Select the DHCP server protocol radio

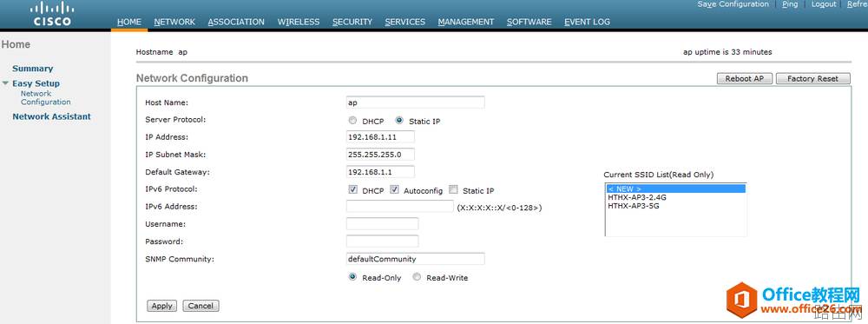[x=352, y=120]
